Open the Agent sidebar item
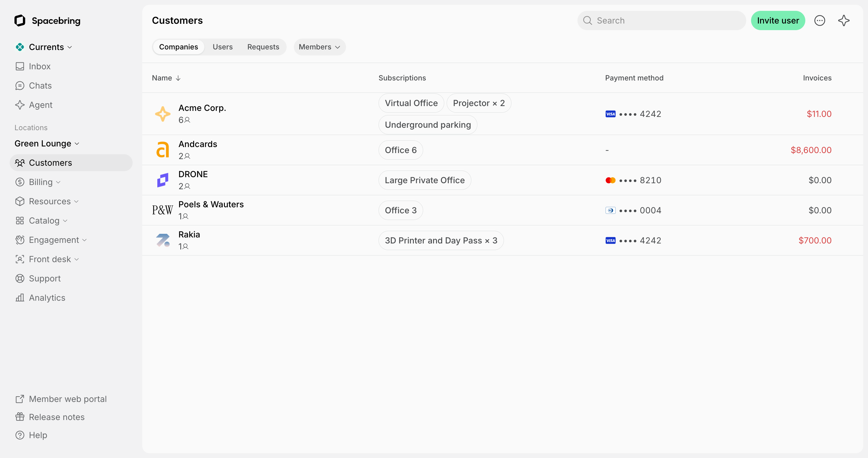Screen dimensions: 868x458 pyautogui.click(x=34, y=105)
